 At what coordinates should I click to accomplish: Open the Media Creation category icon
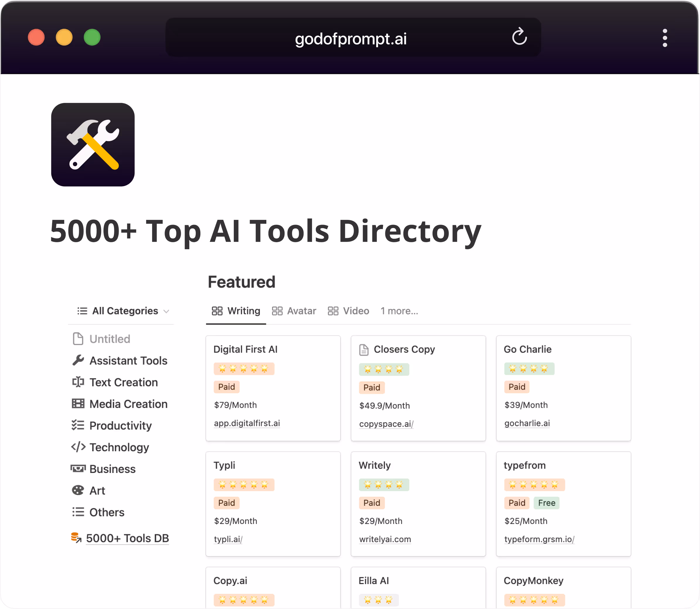pyautogui.click(x=79, y=404)
